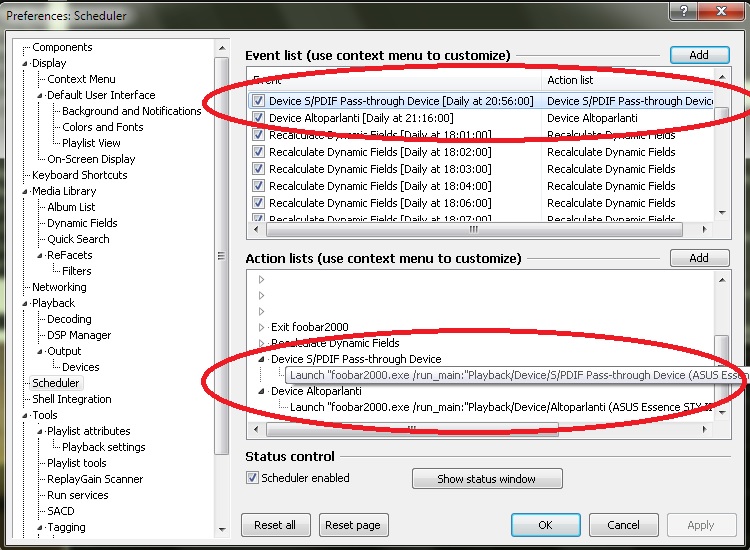Viewport: 750px width, 550px height.
Task: Open the Quick Search page
Action: point(78,239)
